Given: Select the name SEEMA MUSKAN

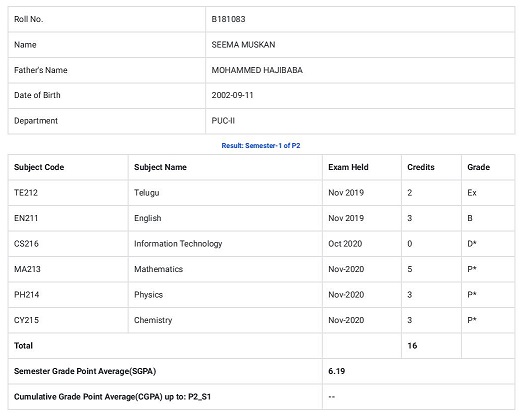Looking at the screenshot, I should click(243, 45).
